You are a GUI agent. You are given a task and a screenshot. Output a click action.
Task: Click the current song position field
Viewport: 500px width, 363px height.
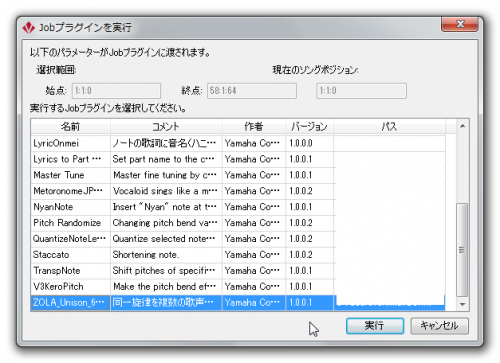[361, 91]
